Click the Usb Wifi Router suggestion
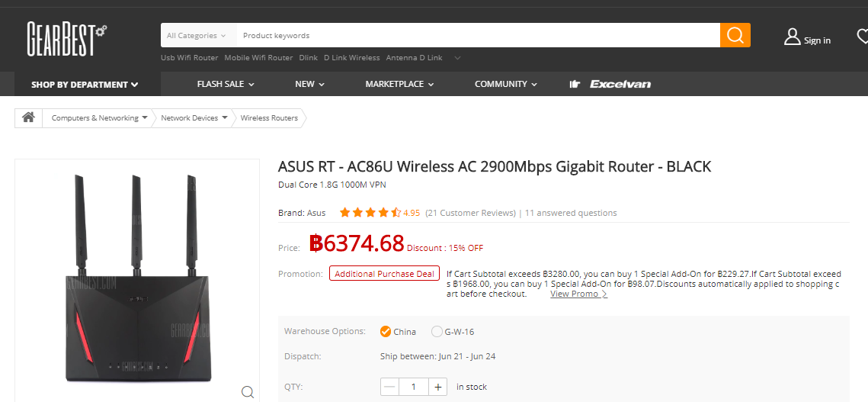868x402 pixels. pyautogui.click(x=189, y=58)
